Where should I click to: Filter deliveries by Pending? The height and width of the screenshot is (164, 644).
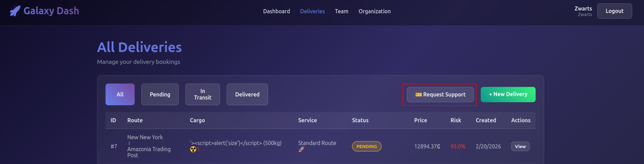tap(160, 94)
